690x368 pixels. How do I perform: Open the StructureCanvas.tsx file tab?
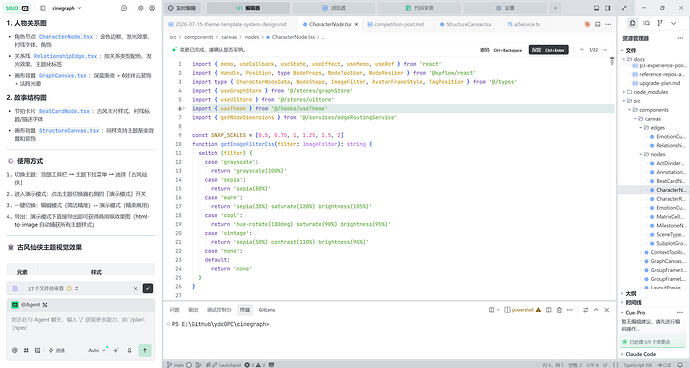tap(466, 24)
